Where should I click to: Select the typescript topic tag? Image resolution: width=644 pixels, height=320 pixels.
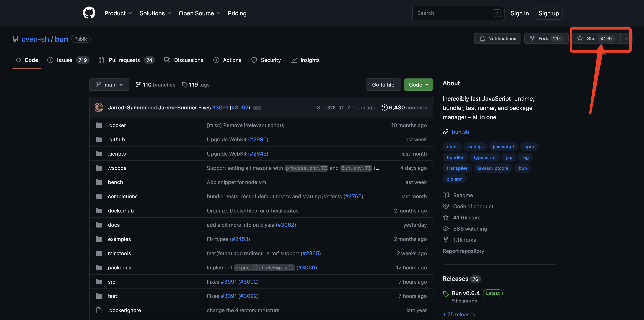tap(484, 157)
